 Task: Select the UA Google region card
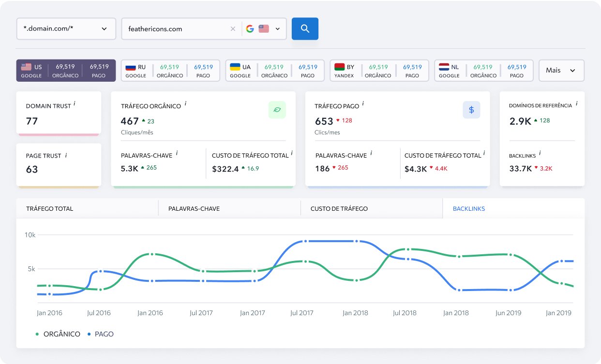275,71
